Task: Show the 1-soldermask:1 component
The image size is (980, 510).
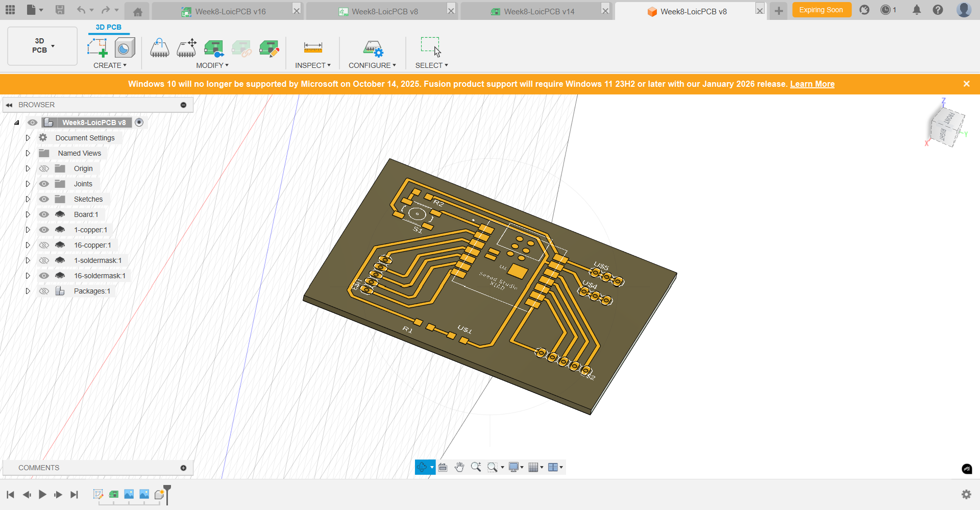Action: point(44,260)
